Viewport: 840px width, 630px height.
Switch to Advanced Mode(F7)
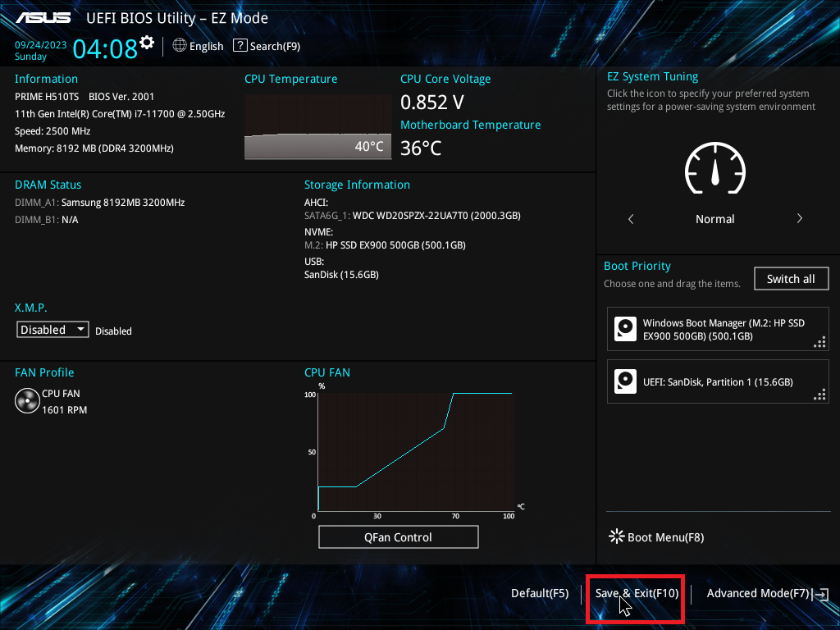point(757,593)
